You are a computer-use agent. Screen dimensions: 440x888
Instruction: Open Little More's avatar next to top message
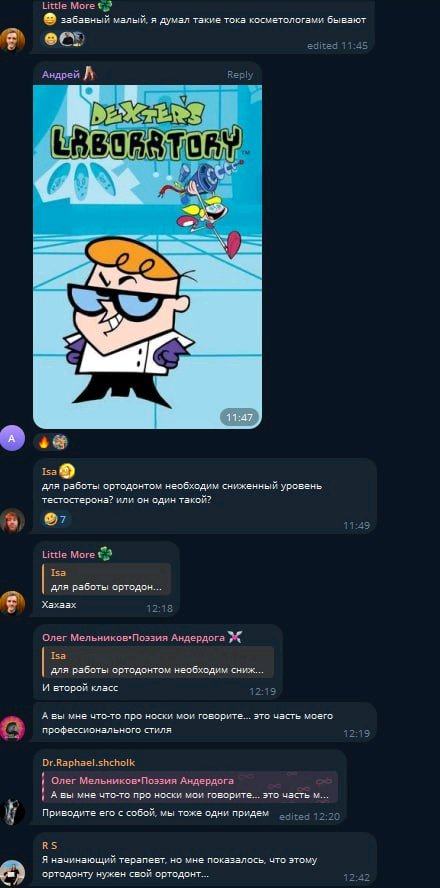12,41
